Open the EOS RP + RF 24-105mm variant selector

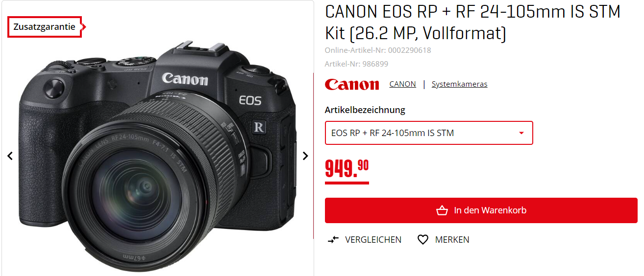(x=429, y=133)
